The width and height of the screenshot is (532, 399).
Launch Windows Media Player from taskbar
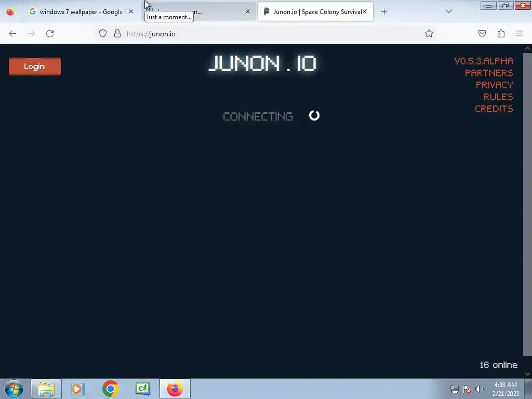[x=78, y=389]
